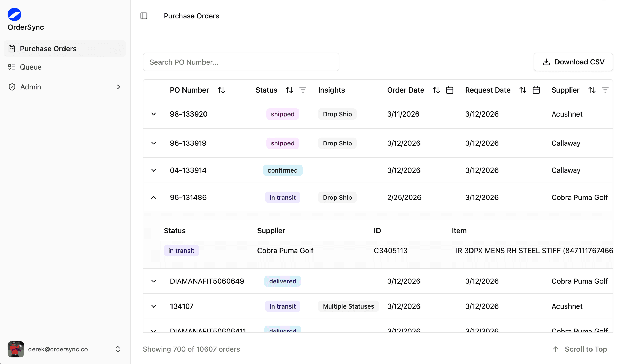Open Order Date calendar picker
Image resolution: width=624 pixels, height=364 pixels.
pyautogui.click(x=449, y=90)
